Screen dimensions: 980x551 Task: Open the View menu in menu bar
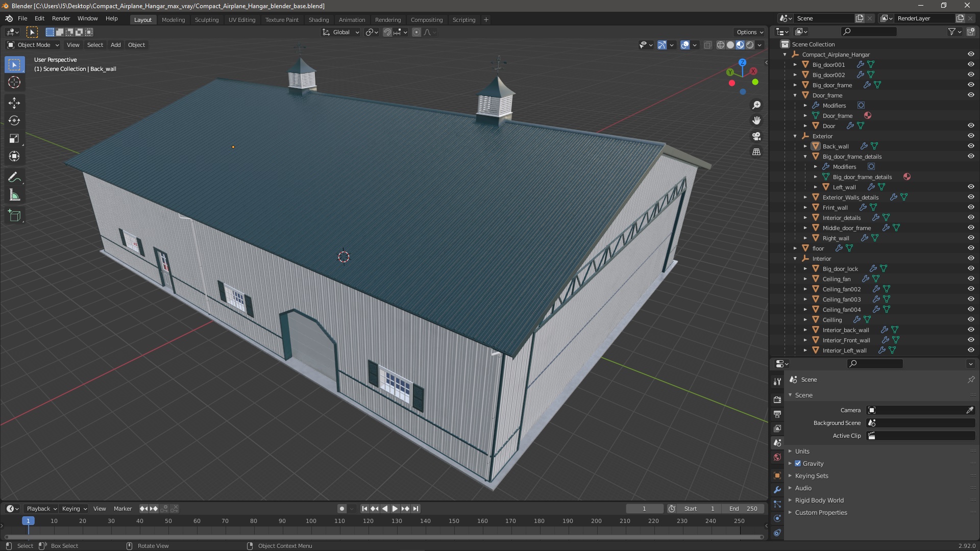coord(72,44)
